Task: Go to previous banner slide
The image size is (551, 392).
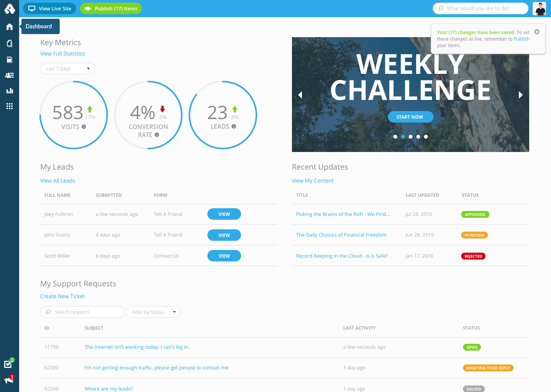Action: [x=300, y=95]
